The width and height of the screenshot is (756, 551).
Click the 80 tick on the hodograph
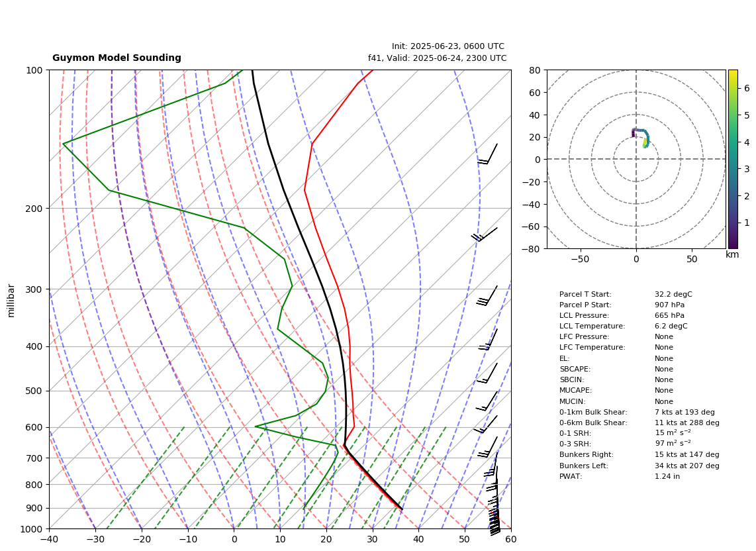pyautogui.click(x=535, y=70)
